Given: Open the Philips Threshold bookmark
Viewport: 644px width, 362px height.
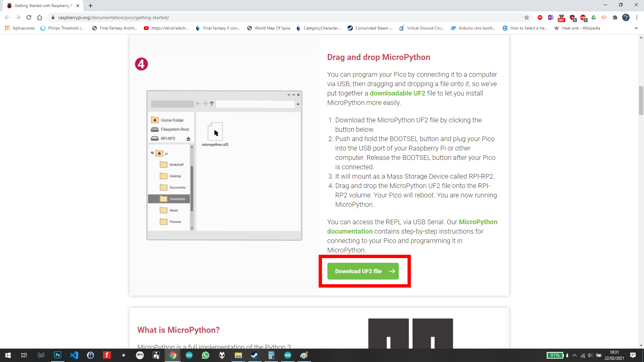Looking at the screenshot, I should [x=62, y=28].
